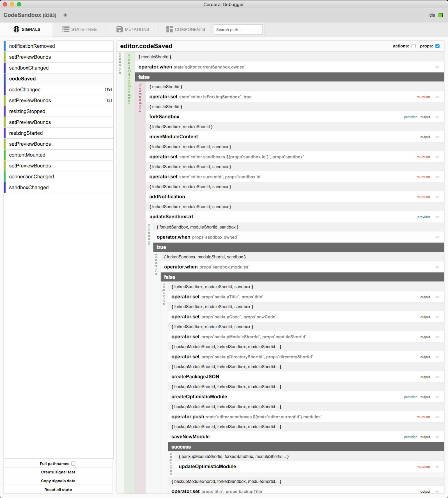
Task: Uncheck the props checkbox
Action: click(x=437, y=46)
